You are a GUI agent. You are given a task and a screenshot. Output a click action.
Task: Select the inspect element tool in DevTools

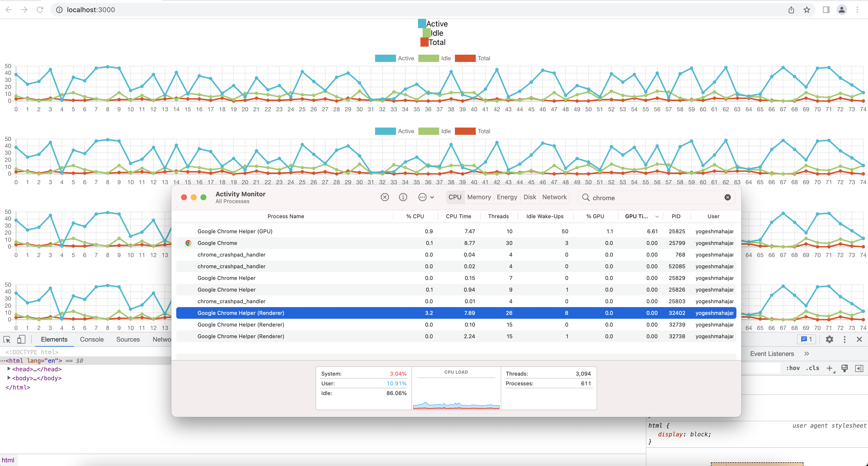tap(7, 339)
